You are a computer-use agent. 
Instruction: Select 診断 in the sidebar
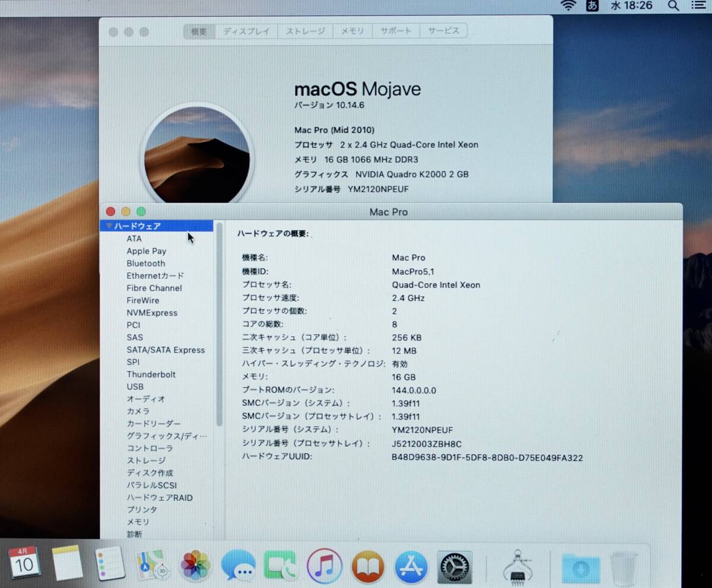[134, 534]
